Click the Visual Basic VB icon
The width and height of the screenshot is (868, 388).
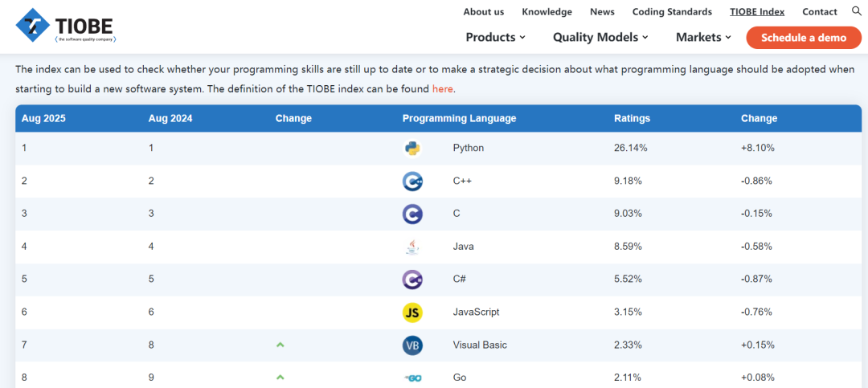[x=412, y=345]
